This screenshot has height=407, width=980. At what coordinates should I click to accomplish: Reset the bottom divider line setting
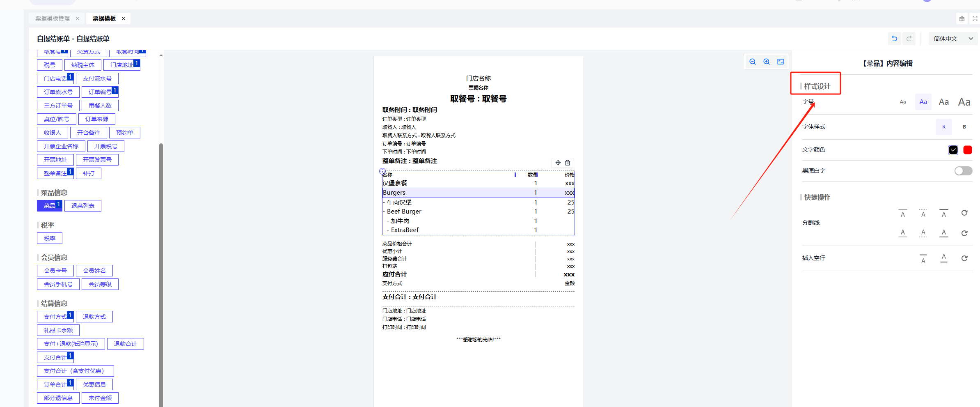(964, 233)
